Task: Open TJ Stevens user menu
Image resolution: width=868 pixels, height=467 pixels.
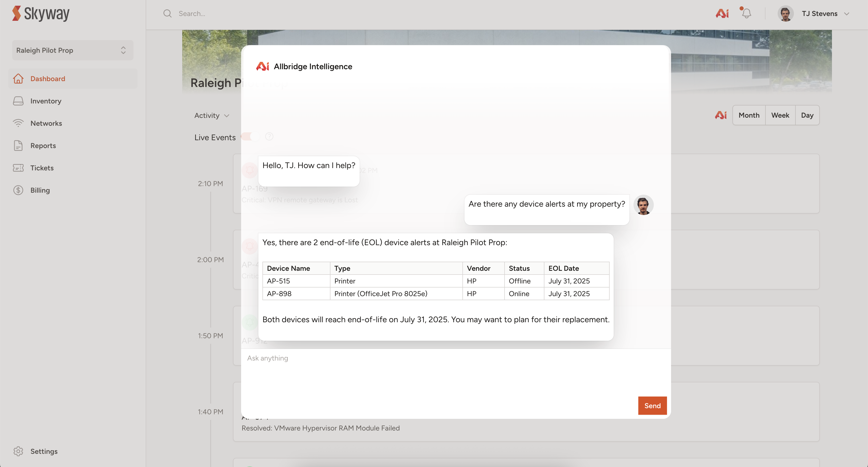Action: tap(820, 13)
